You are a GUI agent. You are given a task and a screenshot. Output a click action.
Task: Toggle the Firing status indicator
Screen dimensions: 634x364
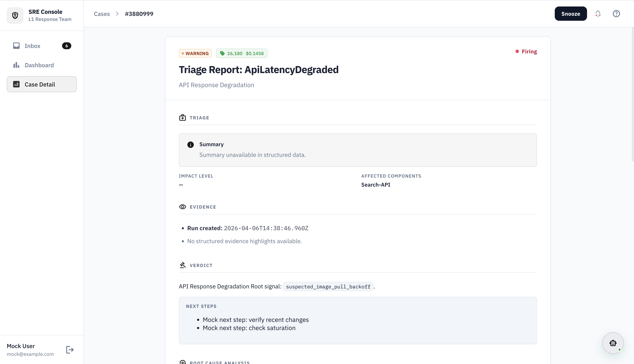[526, 51]
